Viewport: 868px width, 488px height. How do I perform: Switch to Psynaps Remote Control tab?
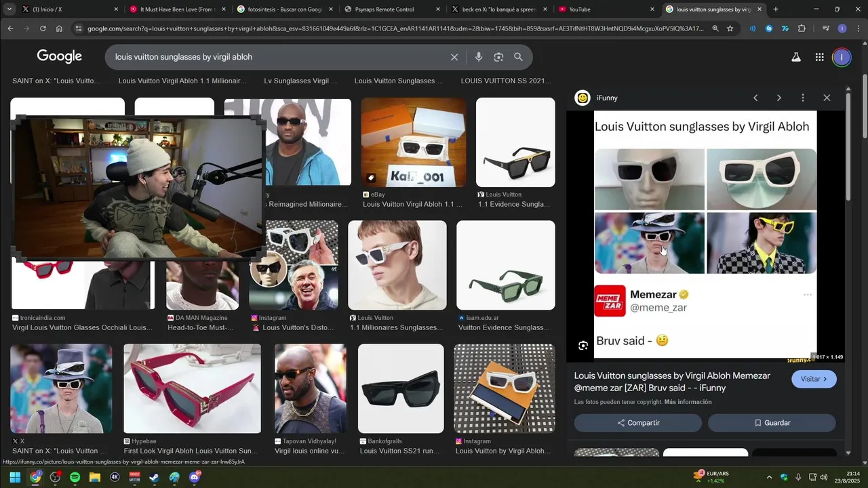click(x=391, y=9)
